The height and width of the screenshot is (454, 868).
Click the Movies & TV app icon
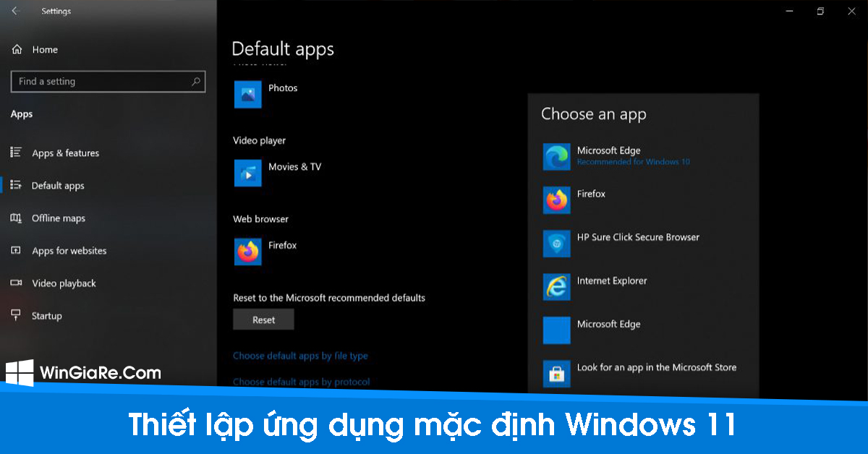pyautogui.click(x=247, y=173)
